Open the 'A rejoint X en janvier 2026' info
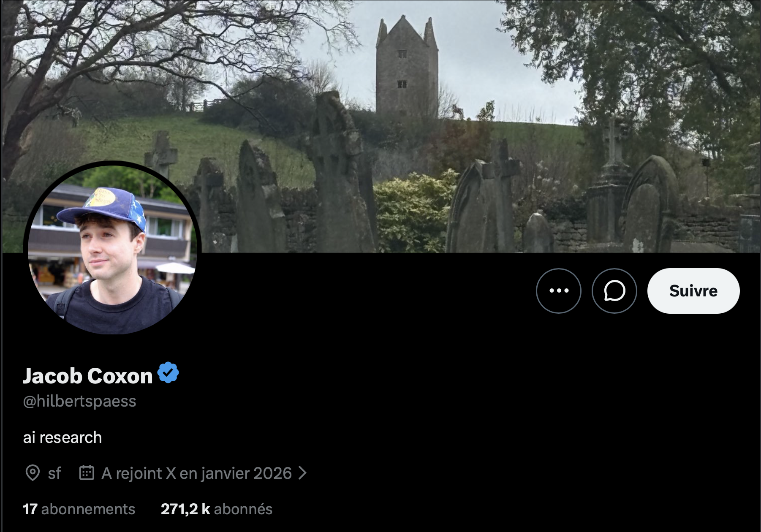The width and height of the screenshot is (761, 532). click(196, 473)
